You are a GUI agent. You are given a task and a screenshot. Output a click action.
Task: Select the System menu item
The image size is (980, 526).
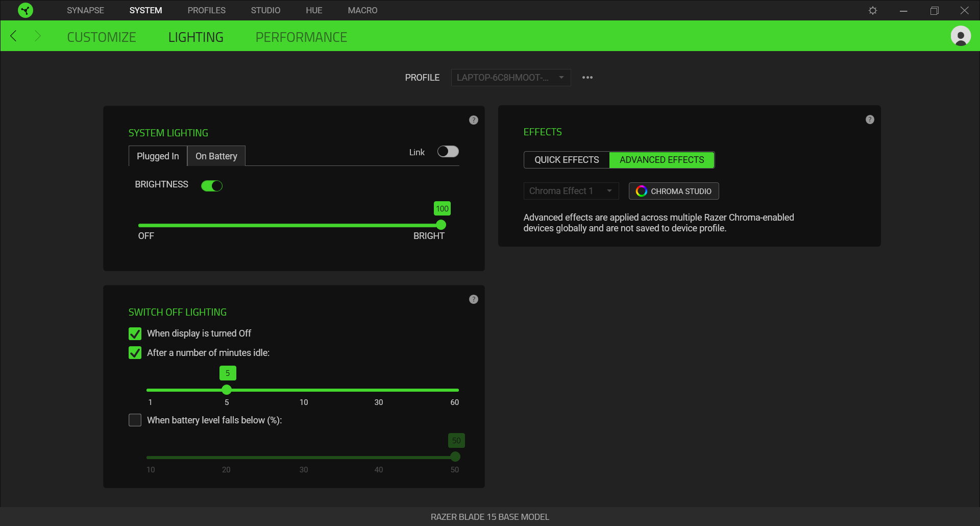click(145, 10)
